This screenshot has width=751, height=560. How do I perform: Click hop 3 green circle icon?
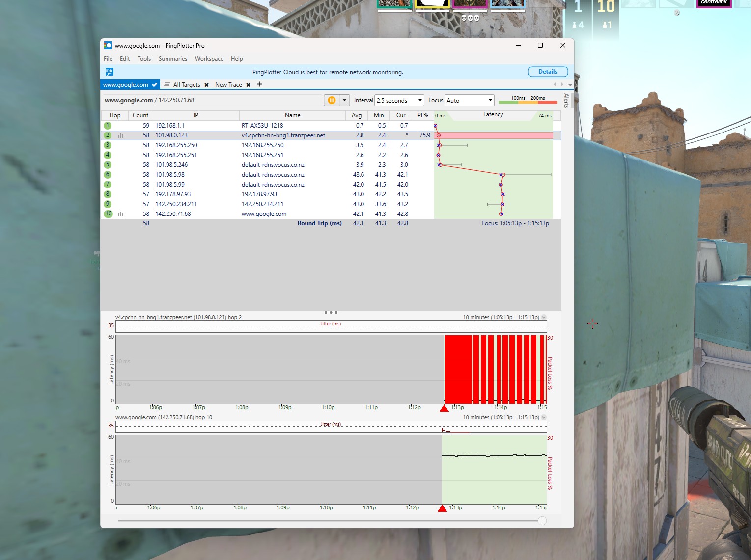(108, 145)
